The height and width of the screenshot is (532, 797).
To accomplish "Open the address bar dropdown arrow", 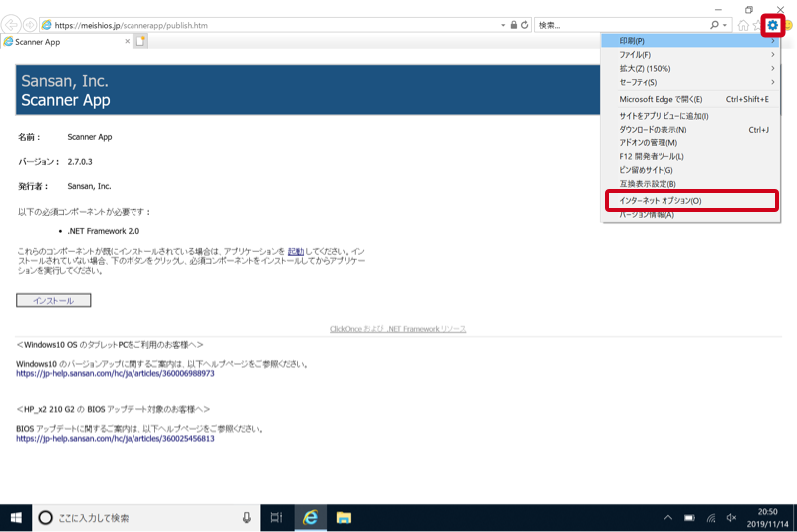I will pos(501,24).
